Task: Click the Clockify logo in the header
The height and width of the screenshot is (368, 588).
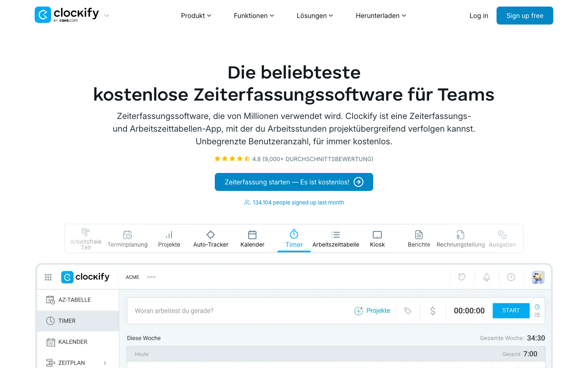Action: [67, 15]
